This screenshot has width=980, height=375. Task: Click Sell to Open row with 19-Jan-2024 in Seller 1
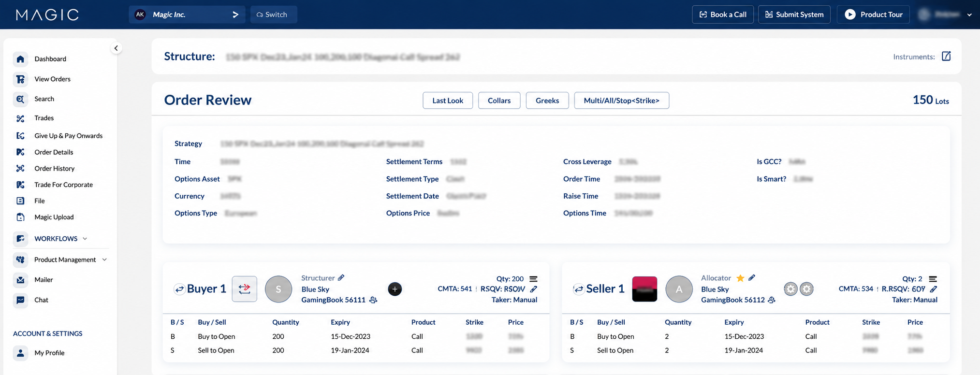(756, 350)
